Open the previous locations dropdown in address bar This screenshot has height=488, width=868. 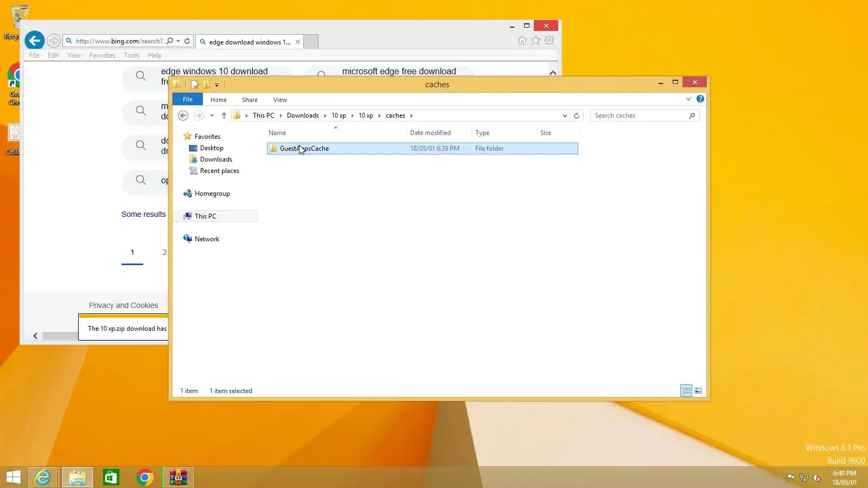tap(565, 115)
